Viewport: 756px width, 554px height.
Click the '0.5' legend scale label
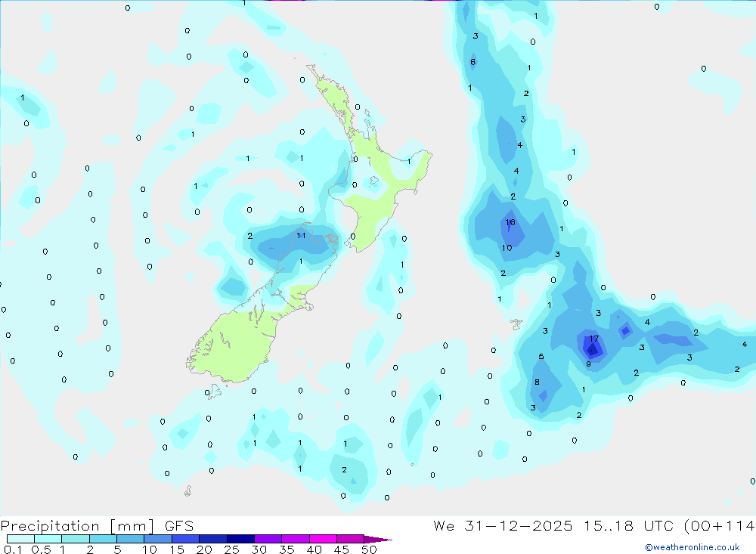coord(41,549)
